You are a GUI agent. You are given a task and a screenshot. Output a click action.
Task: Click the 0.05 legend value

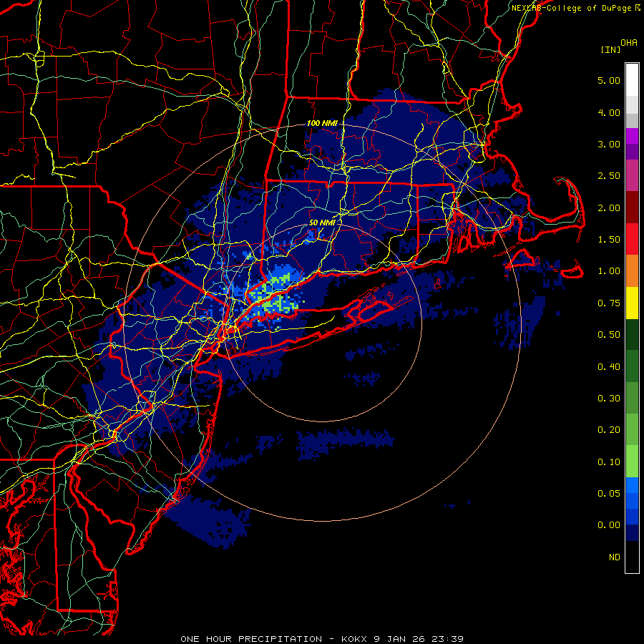[609, 494]
